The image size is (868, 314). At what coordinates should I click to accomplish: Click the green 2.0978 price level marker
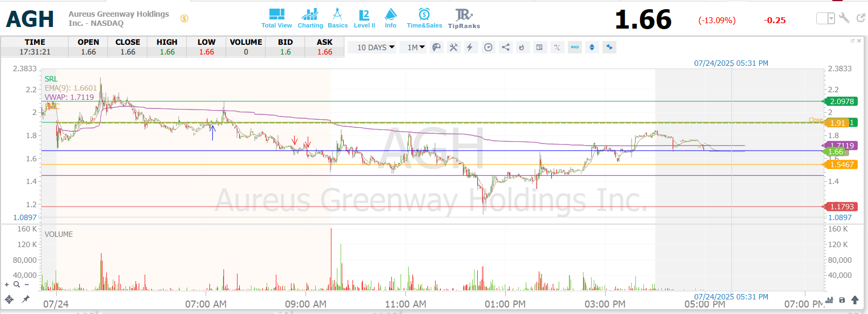pos(842,101)
